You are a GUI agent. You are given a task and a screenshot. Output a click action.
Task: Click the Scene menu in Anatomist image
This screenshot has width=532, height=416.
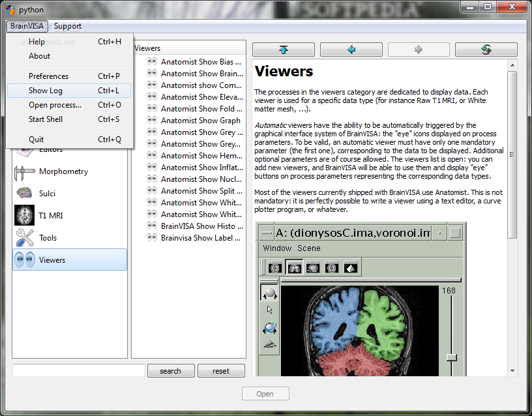click(309, 248)
